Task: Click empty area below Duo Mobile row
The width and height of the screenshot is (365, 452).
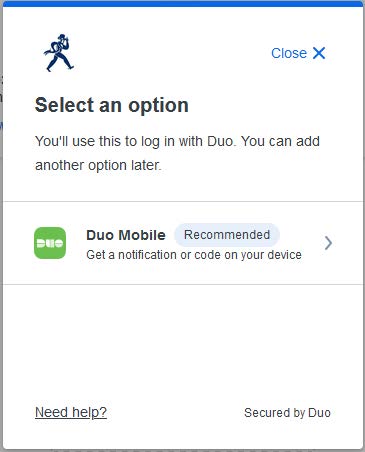Action: [x=183, y=340]
